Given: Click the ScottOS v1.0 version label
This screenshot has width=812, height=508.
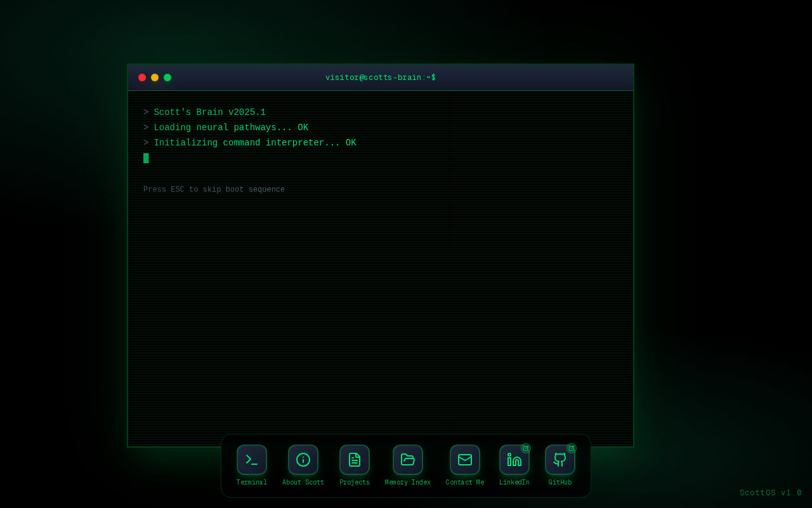Looking at the screenshot, I should point(770,493).
